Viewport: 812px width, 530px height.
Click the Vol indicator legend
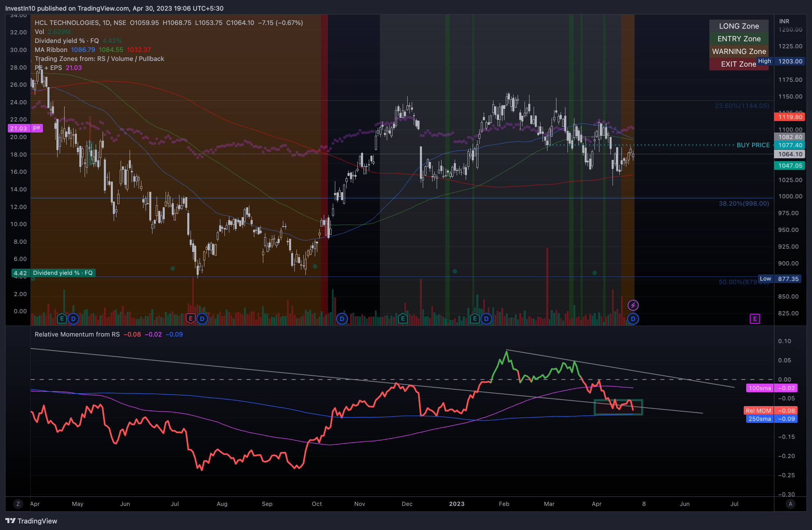click(53, 32)
